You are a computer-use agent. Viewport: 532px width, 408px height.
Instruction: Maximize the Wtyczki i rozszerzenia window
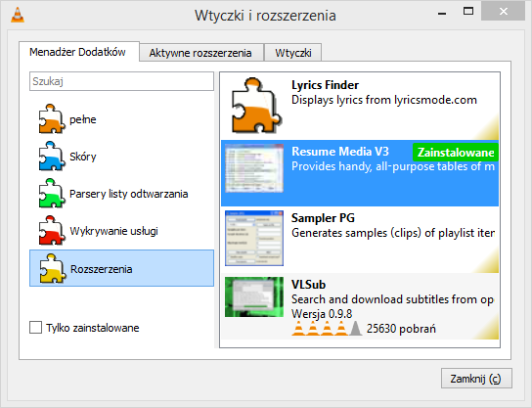pyautogui.click(x=468, y=11)
